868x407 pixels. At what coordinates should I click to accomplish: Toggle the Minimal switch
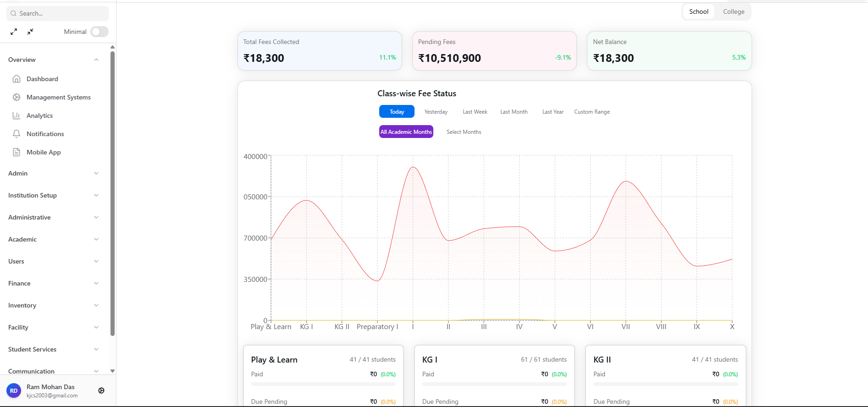(x=99, y=32)
